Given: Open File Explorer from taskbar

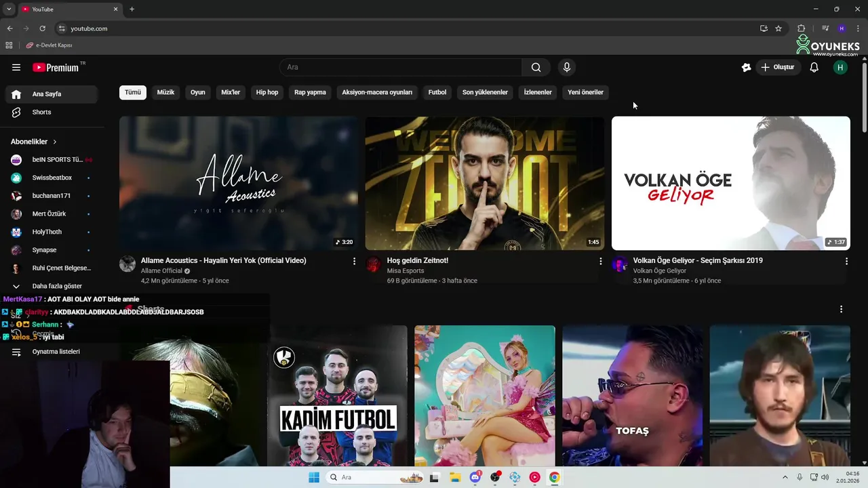Looking at the screenshot, I should (x=455, y=477).
